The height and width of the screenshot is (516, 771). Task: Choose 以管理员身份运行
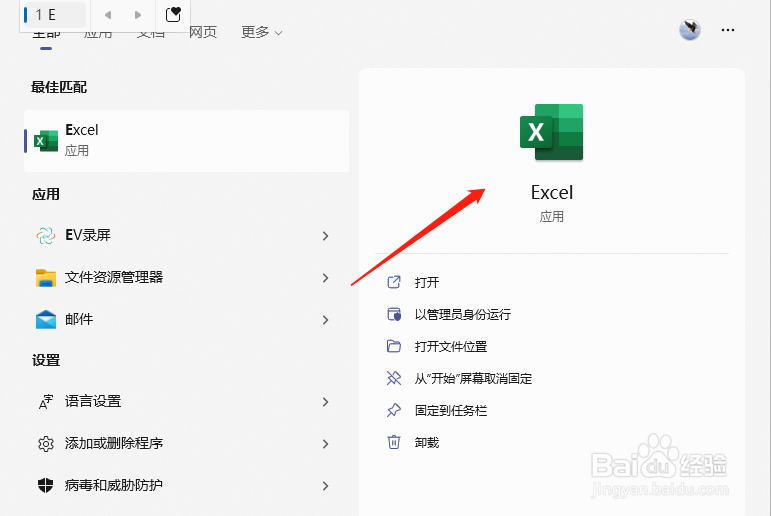[x=463, y=314]
